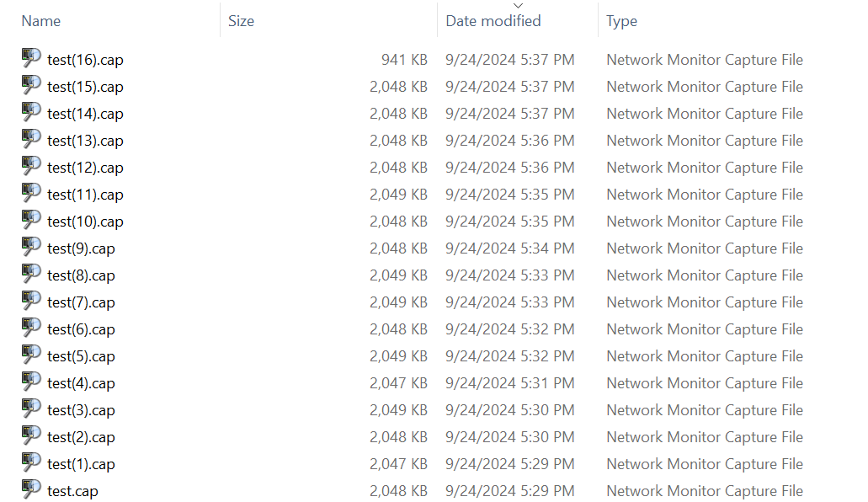
Task: Select the test(2).cap file type text
Action: click(704, 437)
